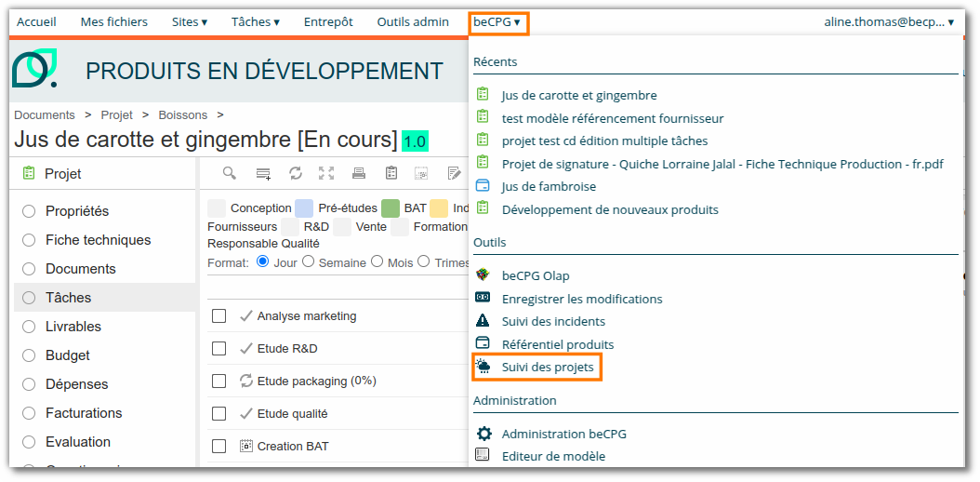The height and width of the screenshot is (482, 980).
Task: Click the Référentiel produits box icon
Action: [483, 343]
